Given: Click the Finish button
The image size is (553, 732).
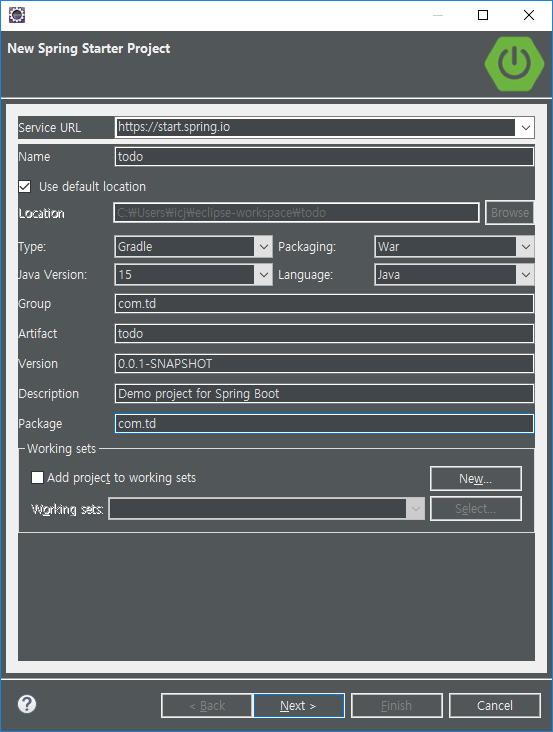Looking at the screenshot, I should (x=397, y=705).
